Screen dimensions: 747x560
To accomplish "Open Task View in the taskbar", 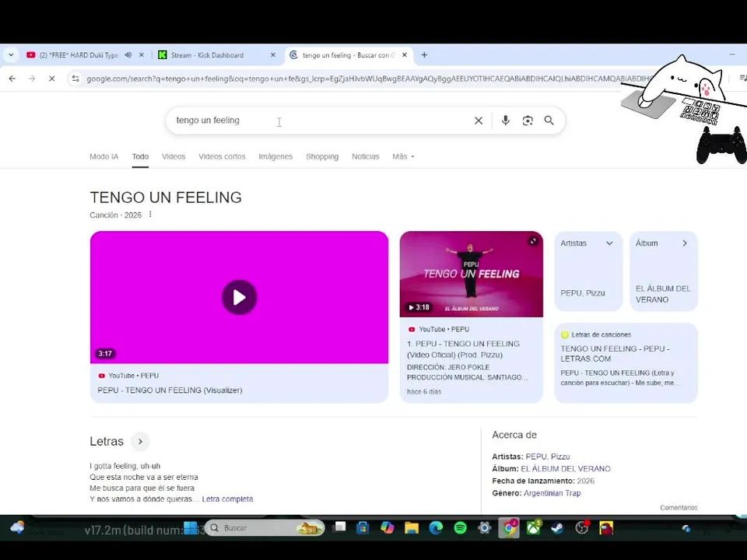I will (x=339, y=527).
